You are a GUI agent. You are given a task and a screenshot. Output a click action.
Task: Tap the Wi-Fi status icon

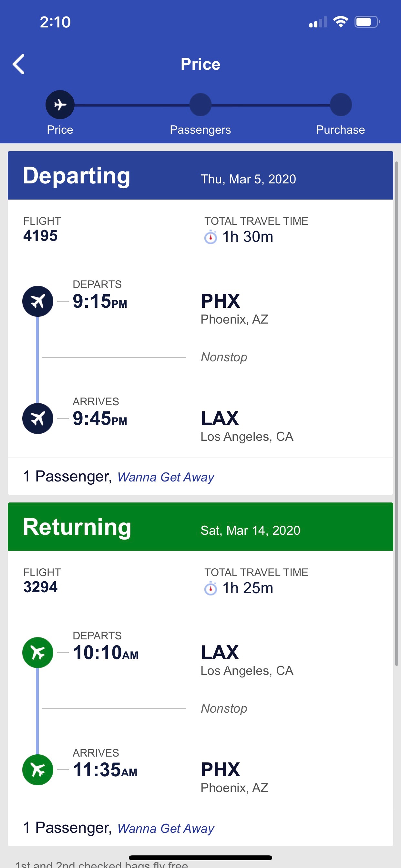pos(341,22)
